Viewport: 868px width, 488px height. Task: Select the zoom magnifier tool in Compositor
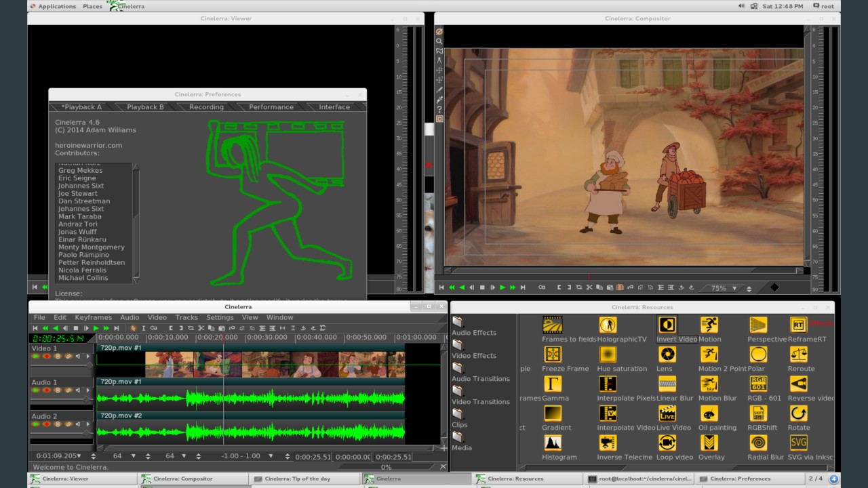click(439, 41)
